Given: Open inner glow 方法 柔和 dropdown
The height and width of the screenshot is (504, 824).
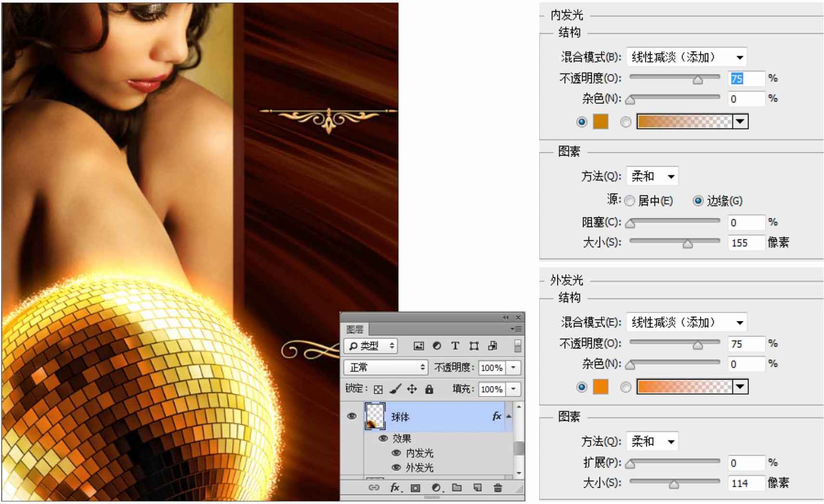Looking at the screenshot, I should [652, 177].
